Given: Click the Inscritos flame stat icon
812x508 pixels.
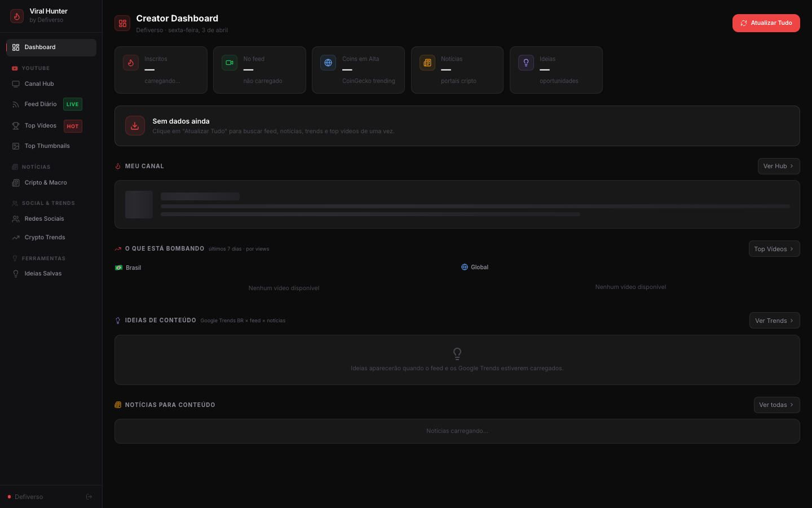Looking at the screenshot, I should 130,63.
